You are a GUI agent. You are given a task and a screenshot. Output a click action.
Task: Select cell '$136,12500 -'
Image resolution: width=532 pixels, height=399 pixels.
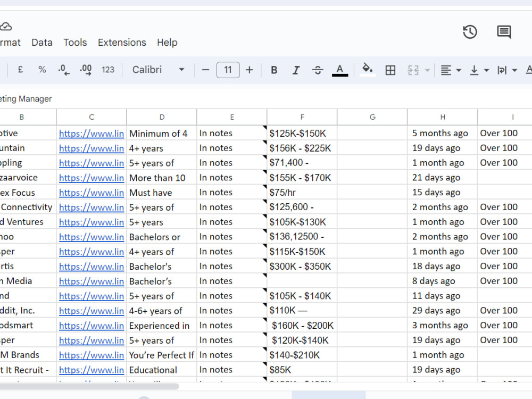tap(302, 237)
